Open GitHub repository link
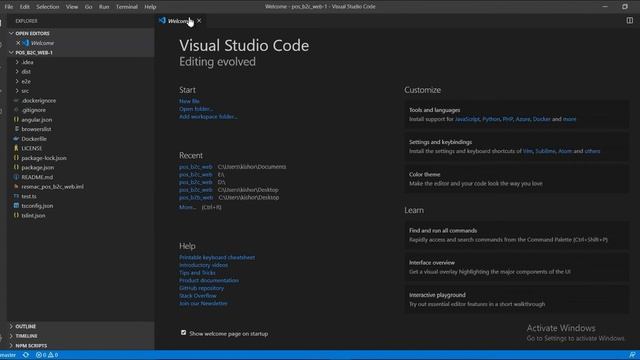 coord(201,288)
